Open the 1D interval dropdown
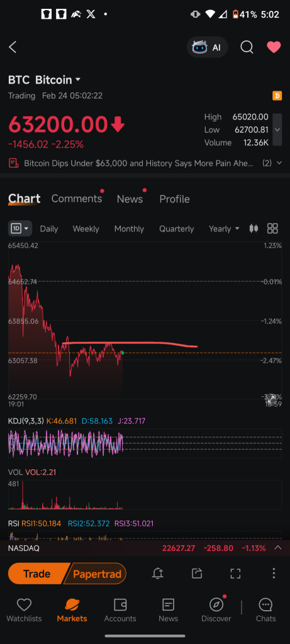This screenshot has width=290, height=644. (20, 228)
